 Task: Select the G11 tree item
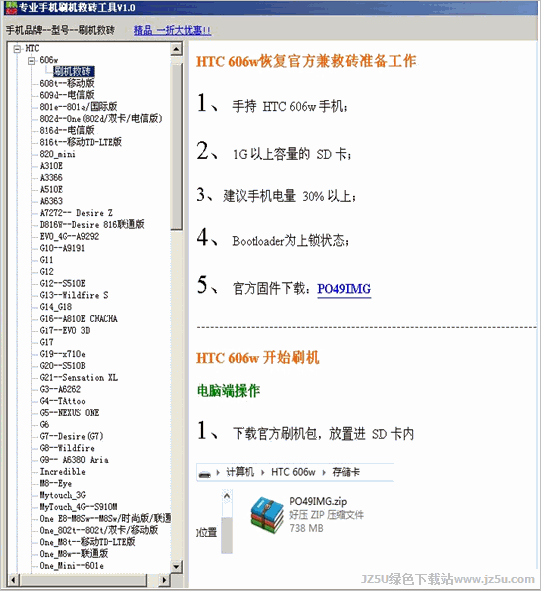(x=46, y=260)
